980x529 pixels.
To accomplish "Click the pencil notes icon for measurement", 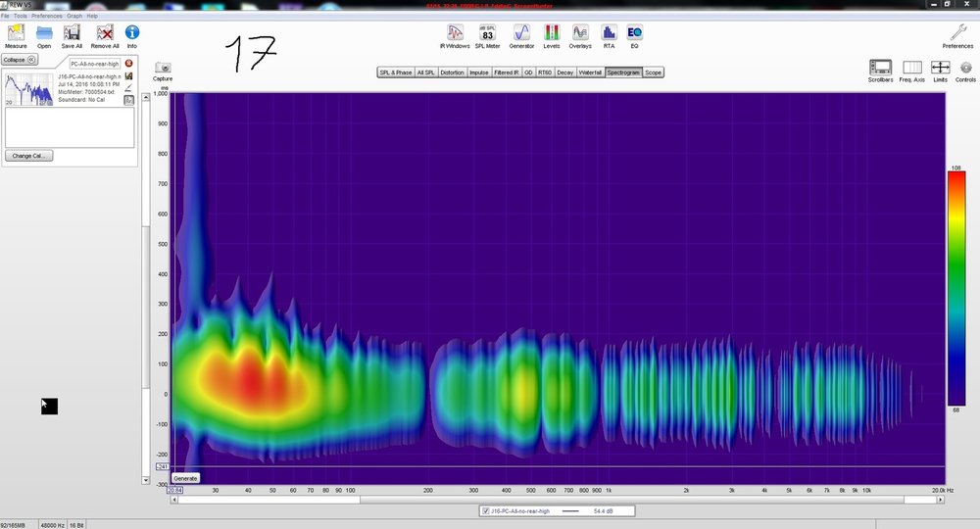I will coord(128,87).
